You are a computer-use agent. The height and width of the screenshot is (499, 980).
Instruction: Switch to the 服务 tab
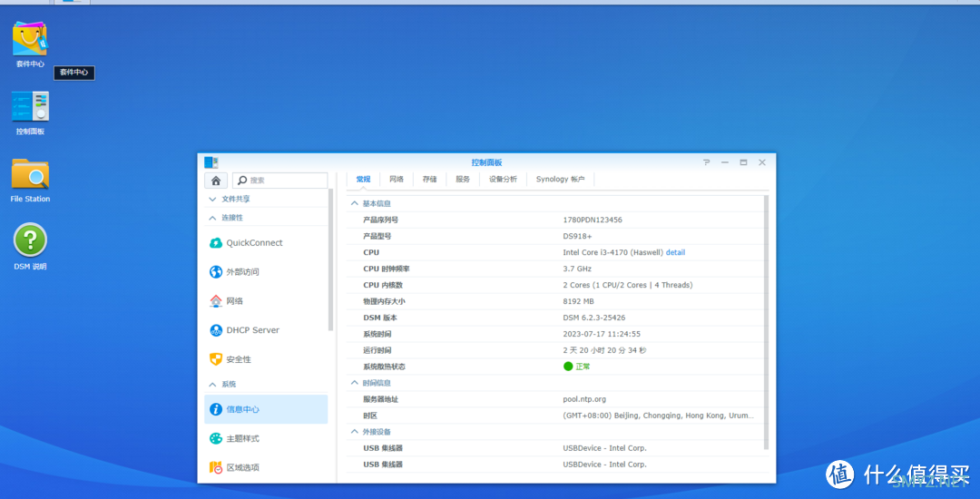coord(463,180)
